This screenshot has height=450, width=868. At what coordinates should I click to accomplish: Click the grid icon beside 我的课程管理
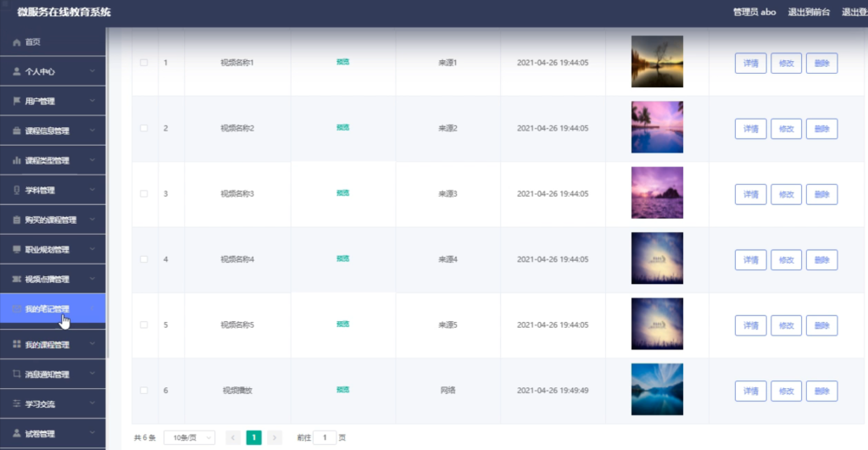(17, 344)
